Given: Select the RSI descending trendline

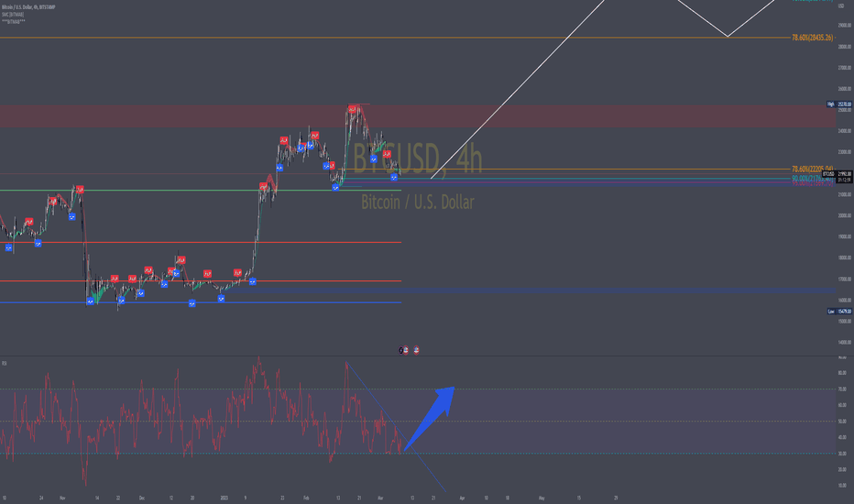Looking at the screenshot, I should [396, 427].
